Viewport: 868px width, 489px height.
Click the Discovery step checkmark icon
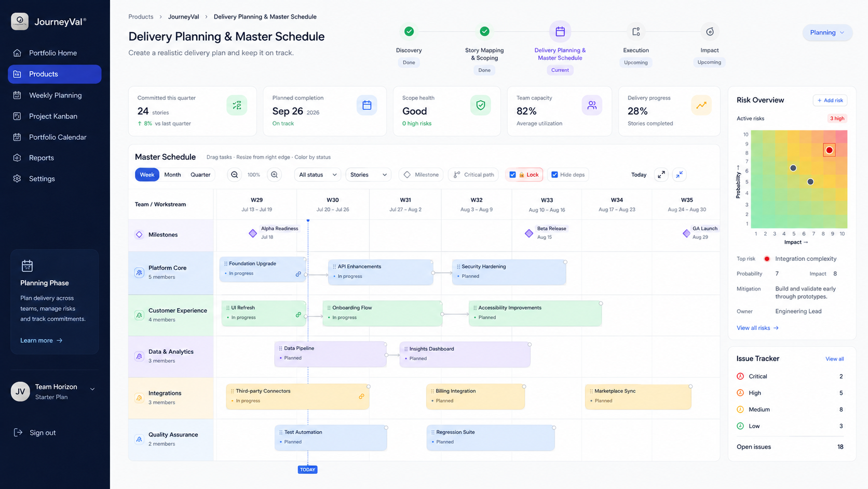[409, 31]
